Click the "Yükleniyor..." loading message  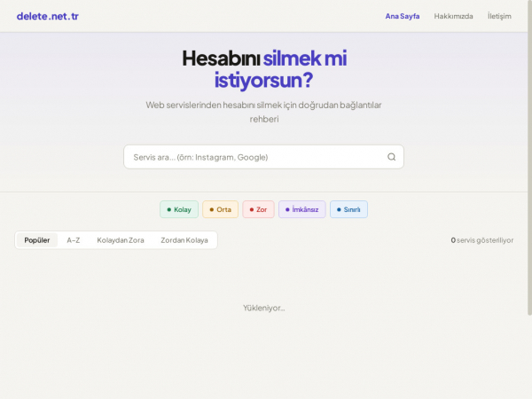(x=264, y=308)
